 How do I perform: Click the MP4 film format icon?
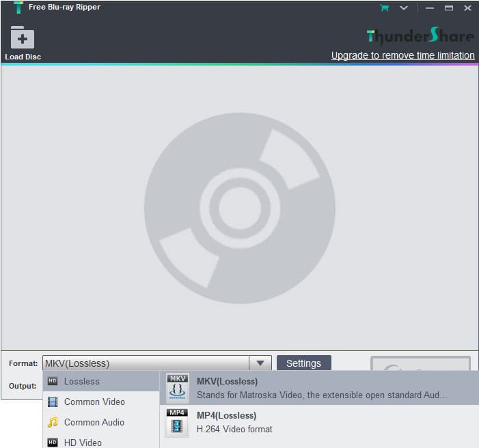pyautogui.click(x=177, y=422)
